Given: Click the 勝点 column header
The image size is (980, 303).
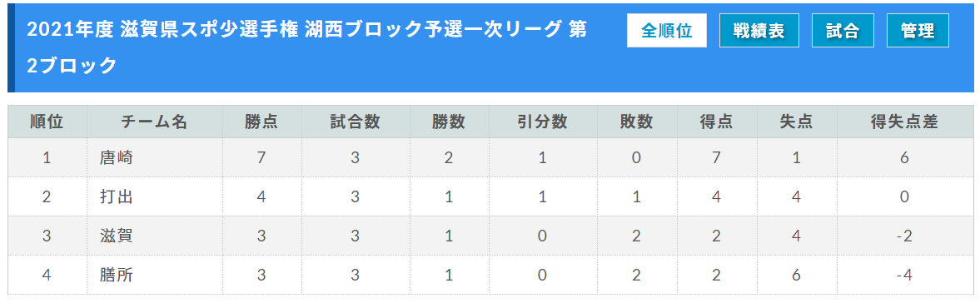Looking at the screenshot, I should pos(261,122).
